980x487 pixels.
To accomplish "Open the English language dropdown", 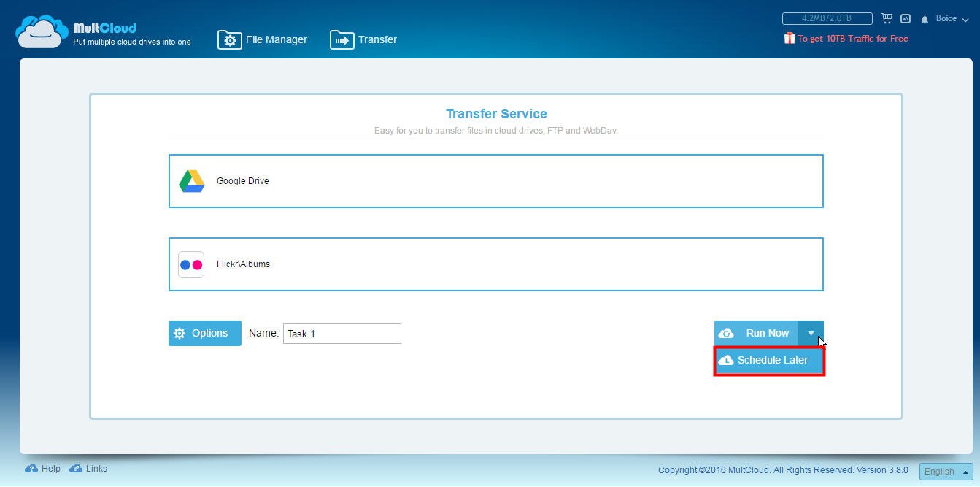I will [946, 472].
